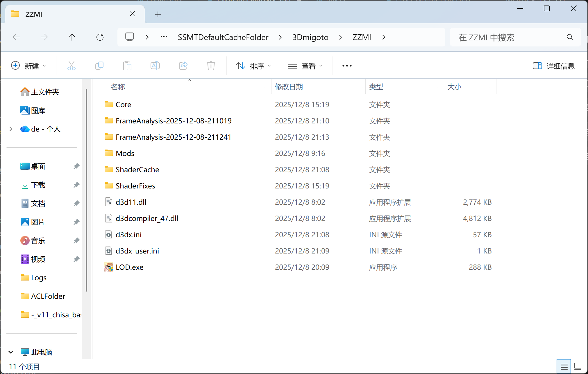Toggle the 详细信息 details pane
588x374 pixels.
[x=553, y=66]
